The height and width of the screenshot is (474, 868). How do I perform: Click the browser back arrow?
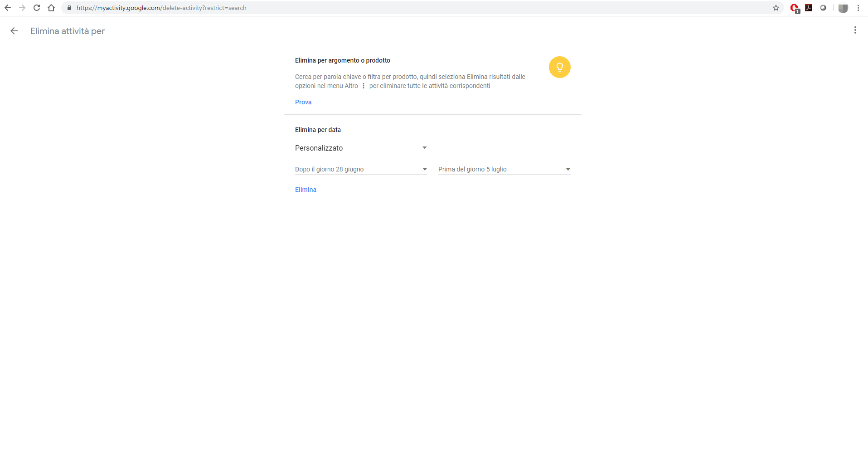click(8, 8)
